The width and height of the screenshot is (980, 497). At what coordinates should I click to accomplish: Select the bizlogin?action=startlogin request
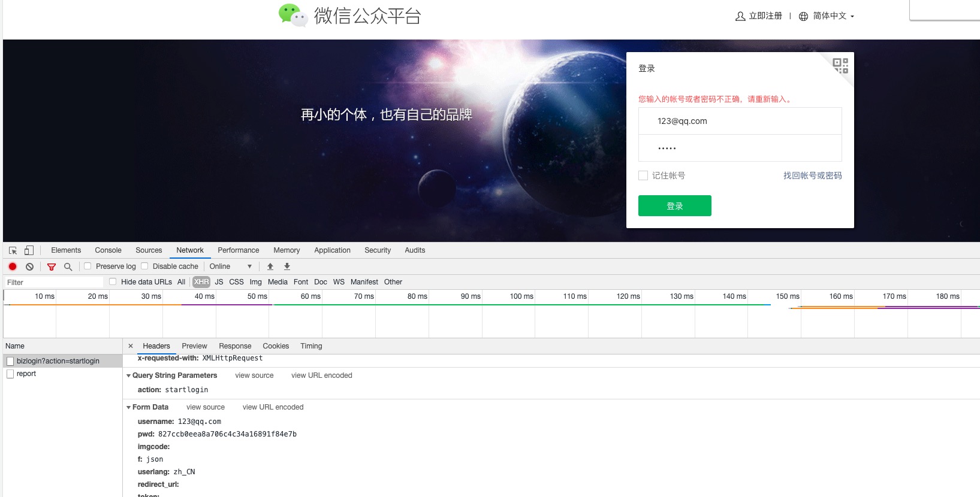(62, 361)
